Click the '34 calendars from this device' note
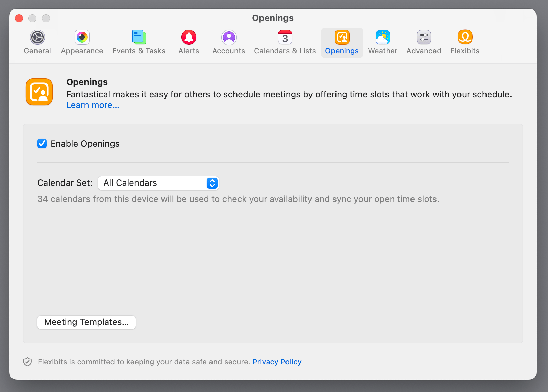This screenshot has width=548, height=392. (x=238, y=199)
